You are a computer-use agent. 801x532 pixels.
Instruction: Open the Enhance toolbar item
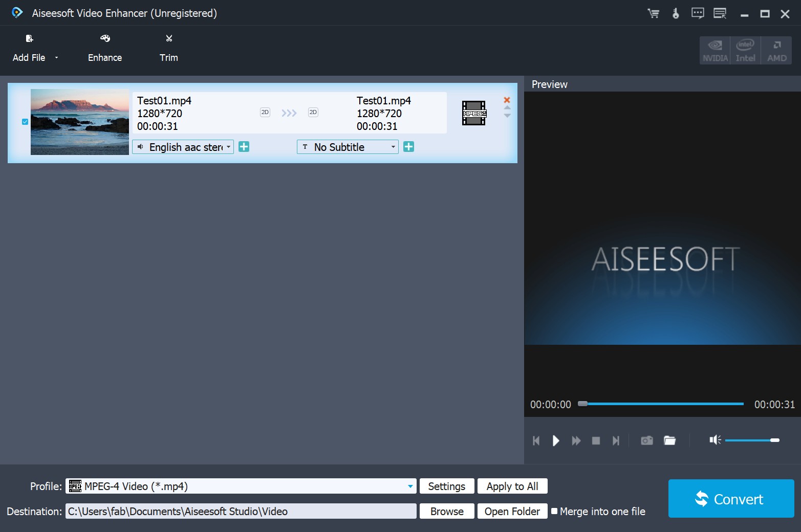click(105, 48)
